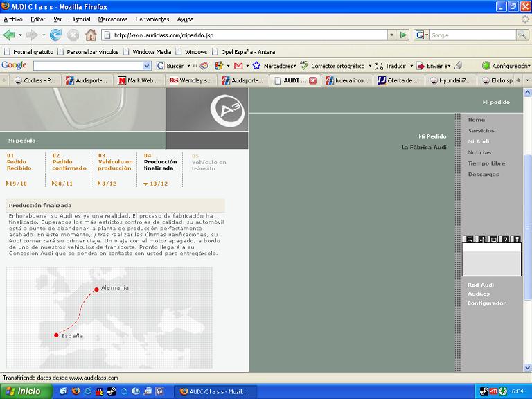Reload the page with the Refresh icon

coord(55,35)
